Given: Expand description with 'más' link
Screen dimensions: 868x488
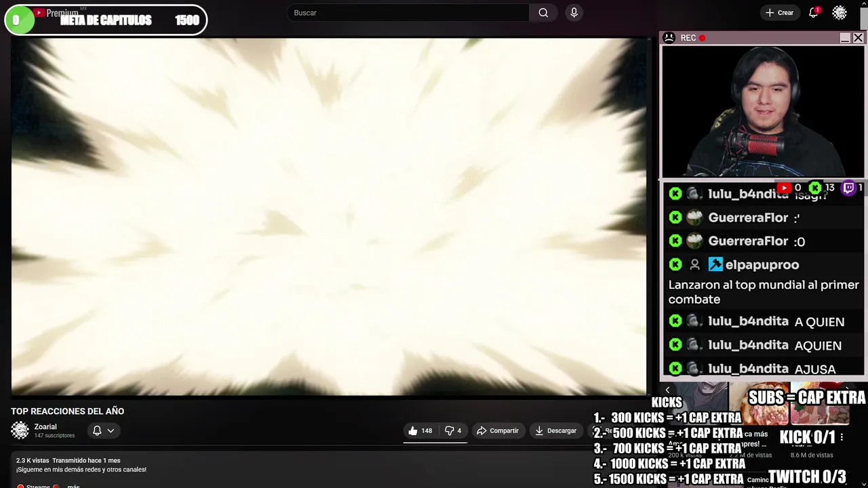Looking at the screenshot, I should click(73, 485).
